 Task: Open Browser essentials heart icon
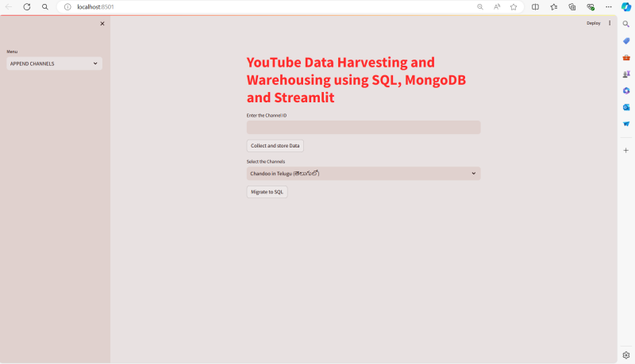click(x=591, y=7)
